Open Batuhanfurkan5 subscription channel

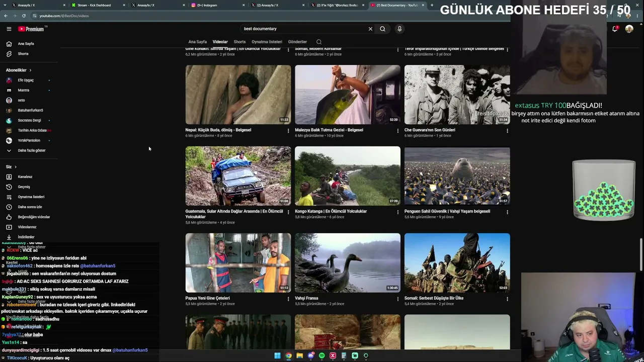coord(30,110)
